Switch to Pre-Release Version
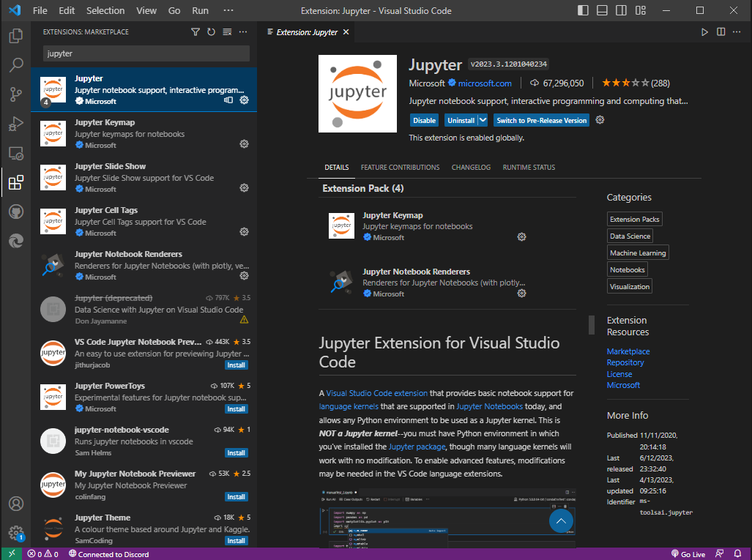This screenshot has width=752, height=560. [541, 120]
